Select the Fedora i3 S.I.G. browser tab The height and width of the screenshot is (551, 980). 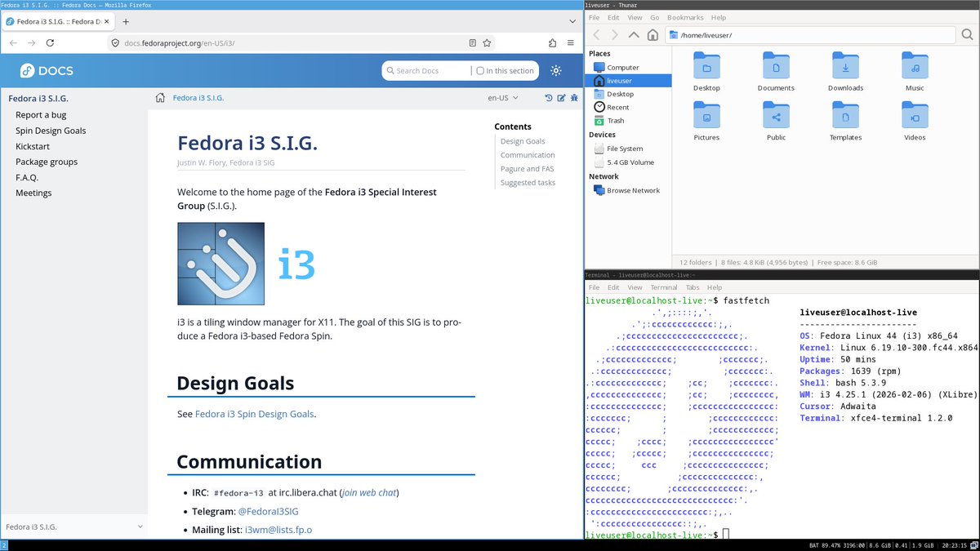pyautogui.click(x=58, y=21)
